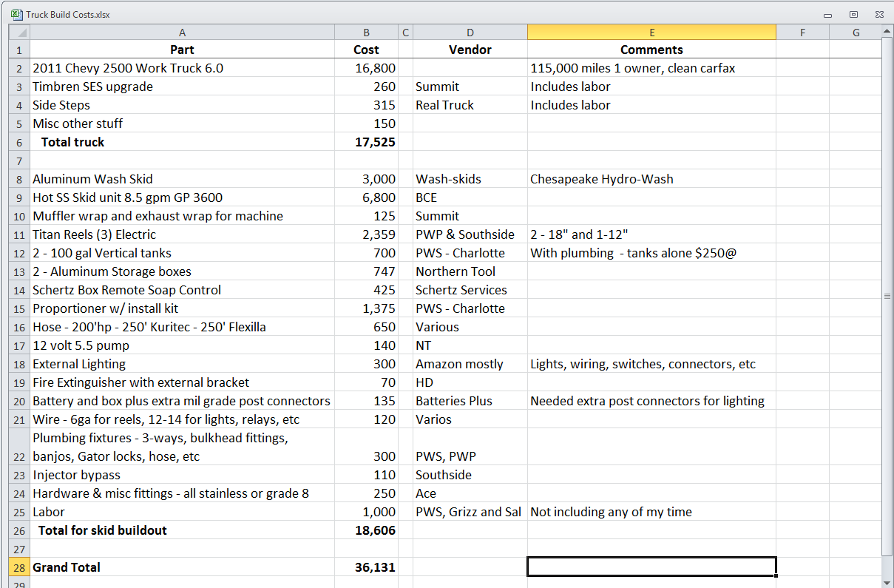Select '2011 Chevy 2500 Work Truck 6.0' cell
The width and height of the screenshot is (894, 588).
tap(182, 68)
